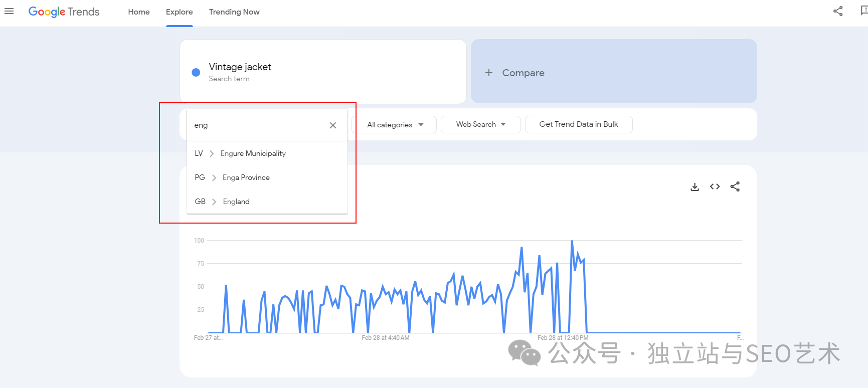Go to the Home tab

tap(139, 12)
